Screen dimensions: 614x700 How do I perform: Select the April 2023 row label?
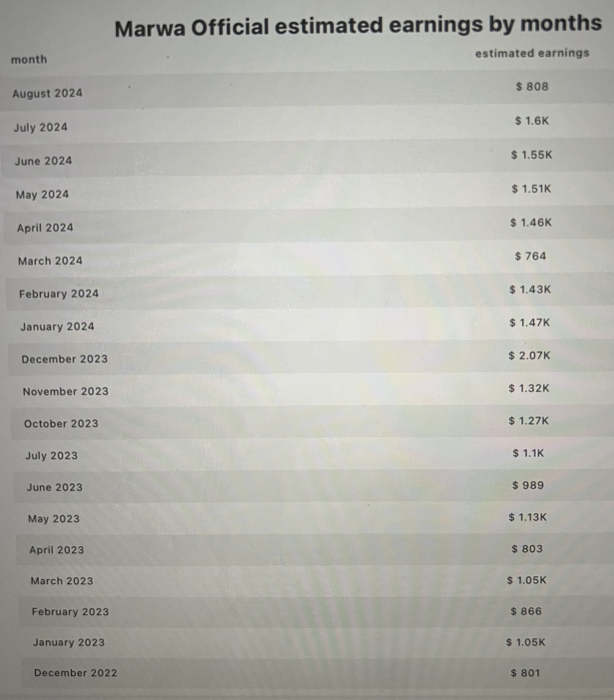click(57, 550)
